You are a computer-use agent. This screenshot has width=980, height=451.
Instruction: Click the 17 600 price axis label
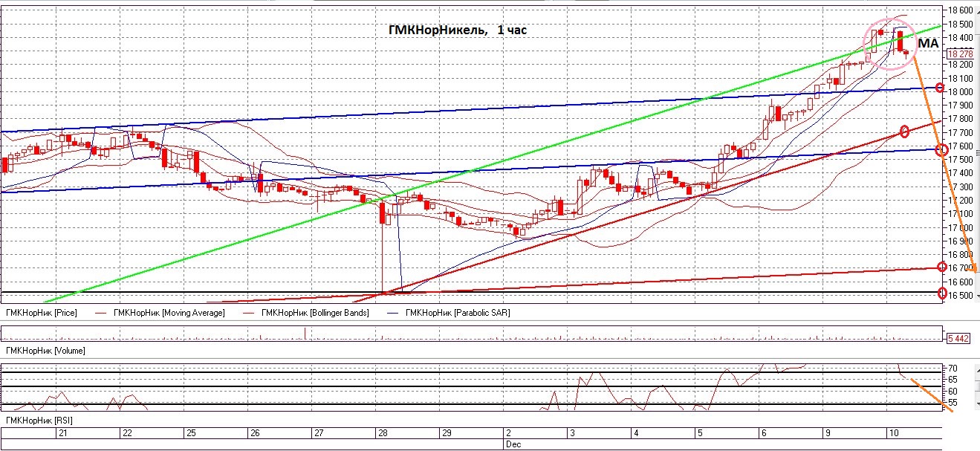tap(960, 146)
